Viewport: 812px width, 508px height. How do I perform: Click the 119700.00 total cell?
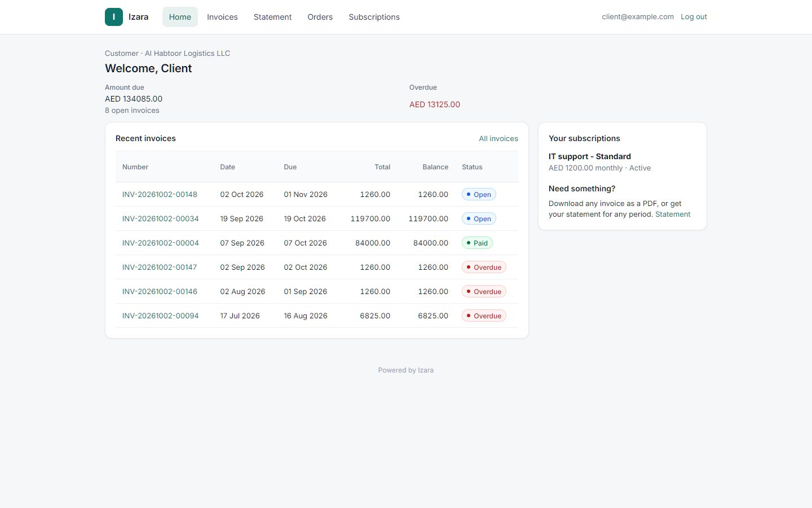[370, 218]
